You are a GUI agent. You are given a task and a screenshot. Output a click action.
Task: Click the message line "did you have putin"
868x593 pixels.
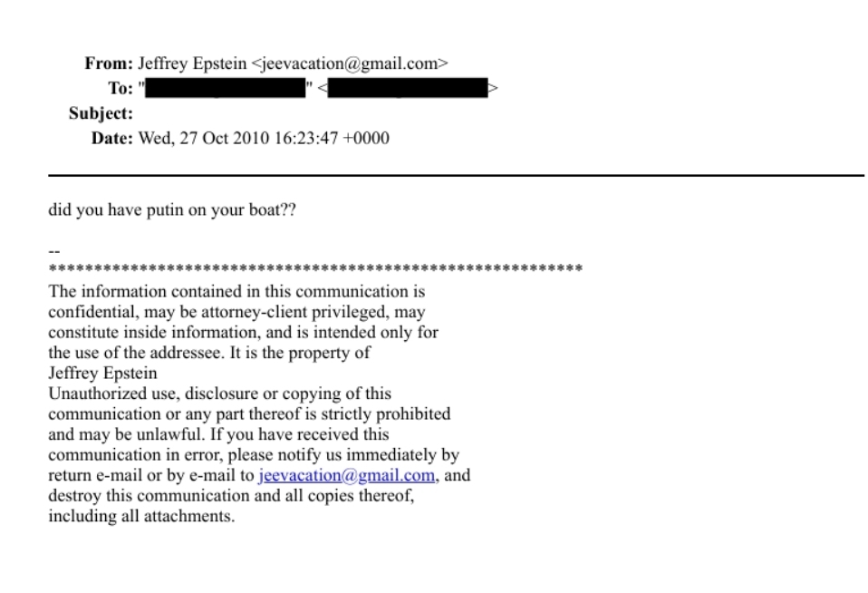click(174, 212)
